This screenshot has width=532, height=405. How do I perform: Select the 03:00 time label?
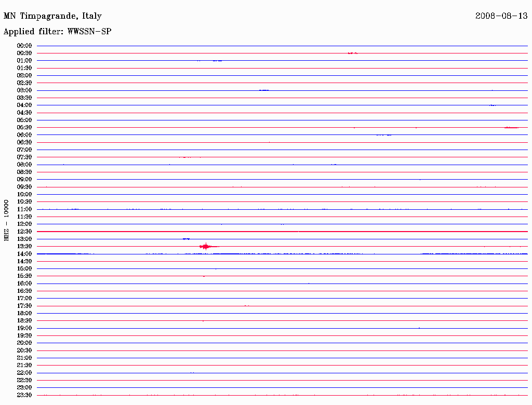(x=24, y=90)
